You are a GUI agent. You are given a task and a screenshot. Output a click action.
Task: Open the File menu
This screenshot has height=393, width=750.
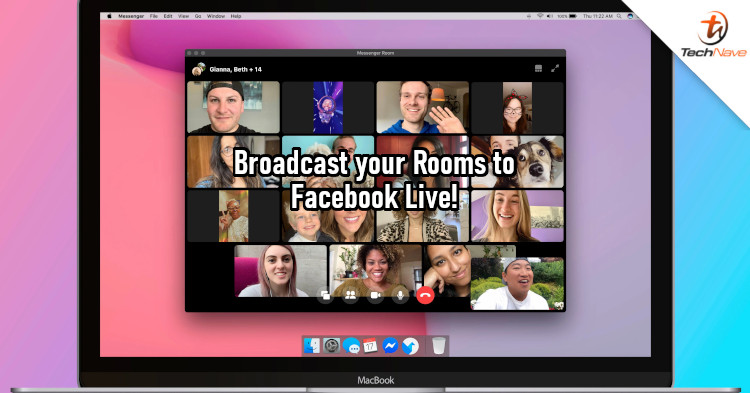click(x=154, y=16)
